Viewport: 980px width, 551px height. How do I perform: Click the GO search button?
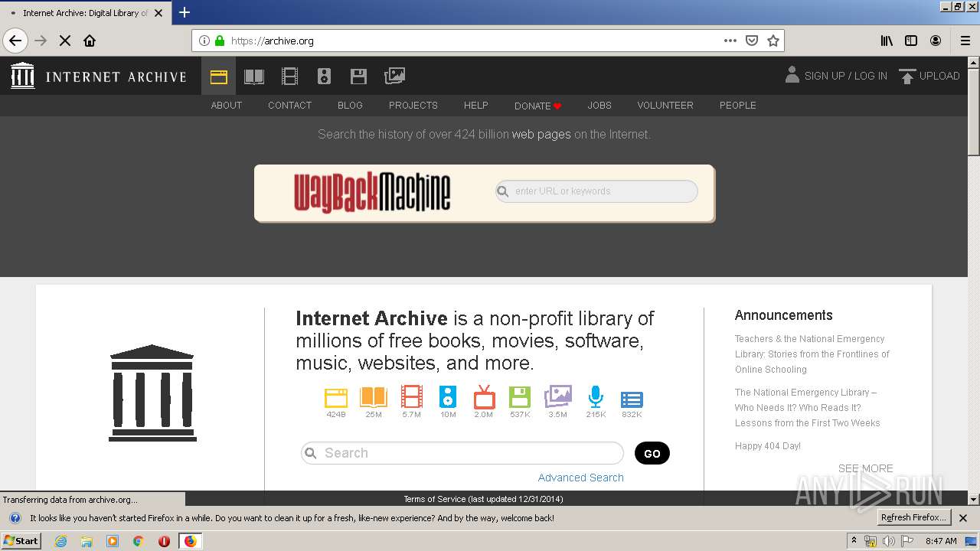652,453
